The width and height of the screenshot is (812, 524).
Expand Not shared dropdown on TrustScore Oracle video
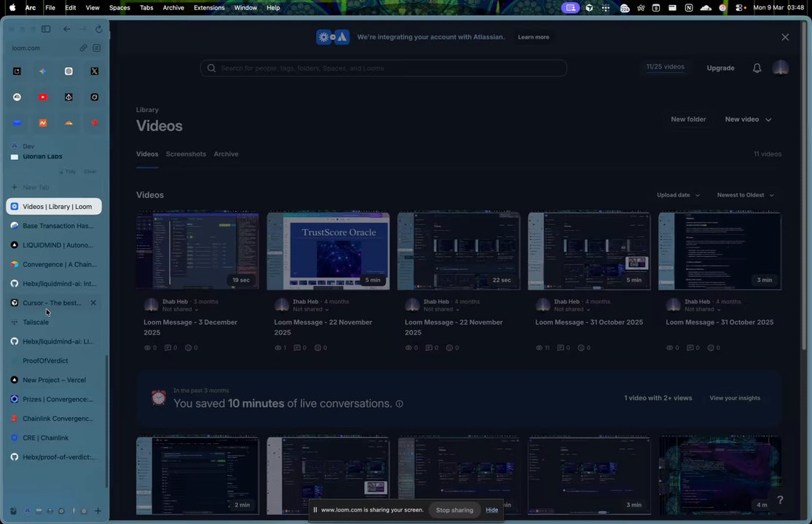pyautogui.click(x=311, y=309)
